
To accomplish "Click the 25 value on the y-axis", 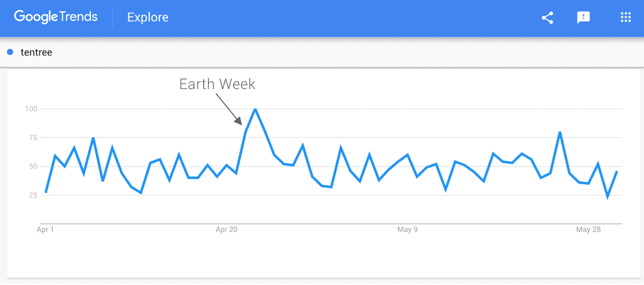I will click(32, 195).
